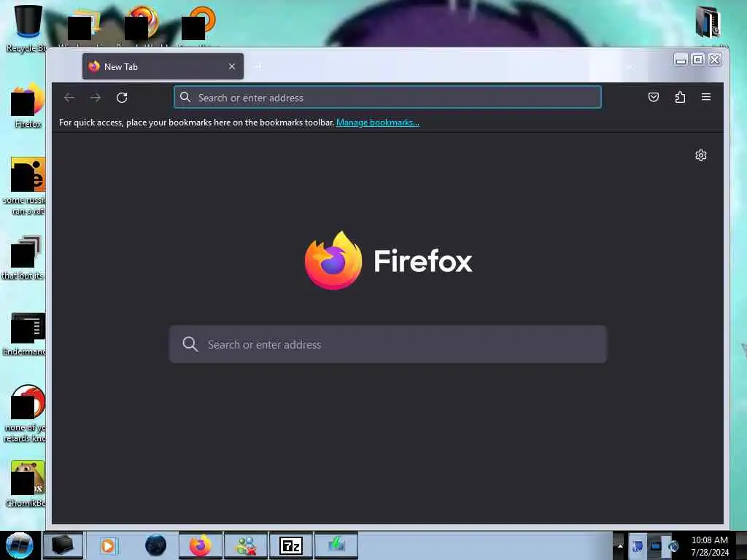This screenshot has width=747, height=560.
Task: Click the monitor icon in system tray
Action: click(656, 545)
